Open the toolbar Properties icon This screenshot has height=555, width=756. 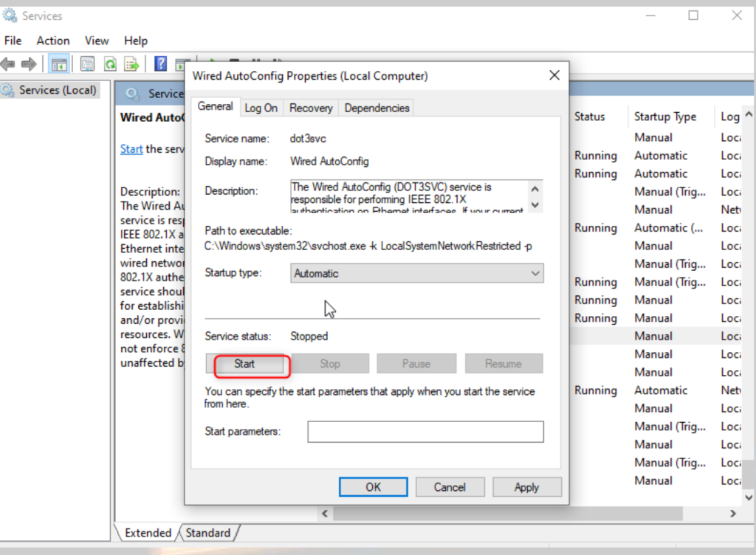pyautogui.click(x=87, y=64)
